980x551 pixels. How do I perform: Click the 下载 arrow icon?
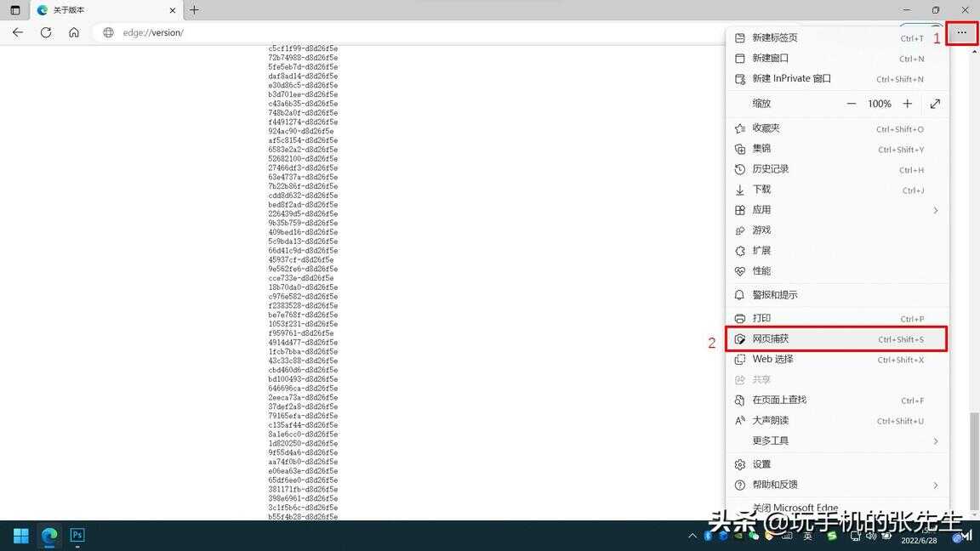tap(740, 190)
